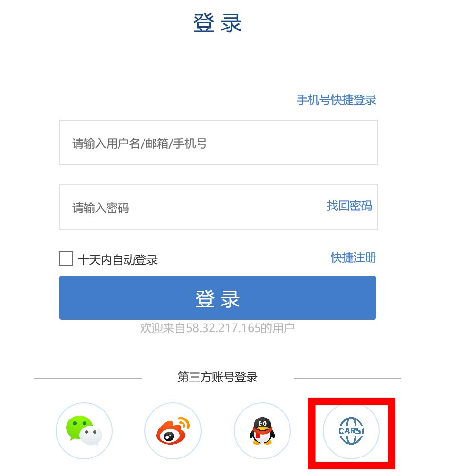Choose the penguin with the red scarf
Viewport: 462px width, 476px height.
pos(262,430)
